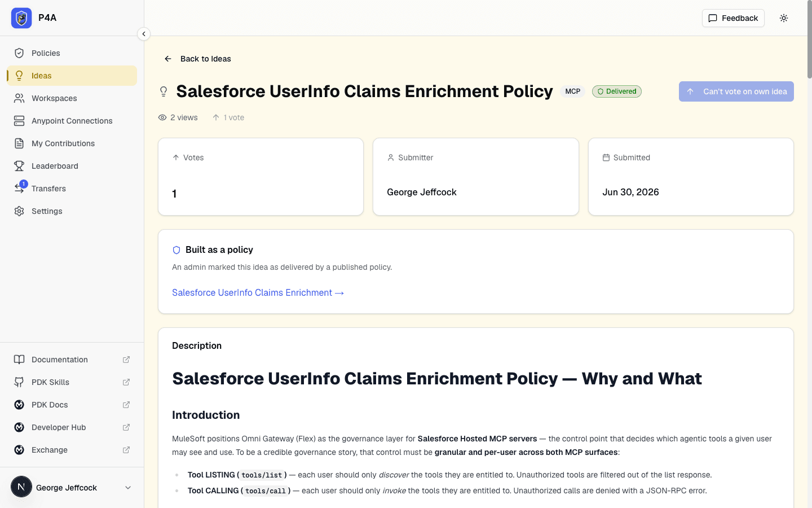
Task: Select Anypoint Connections menu item
Action: pos(72,121)
